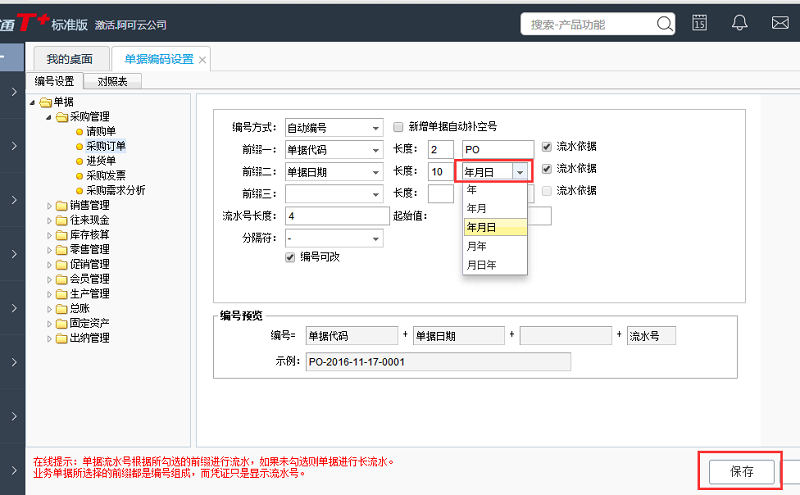800x495 pixels.
Task: Select 年 from date format list
Action: point(495,189)
